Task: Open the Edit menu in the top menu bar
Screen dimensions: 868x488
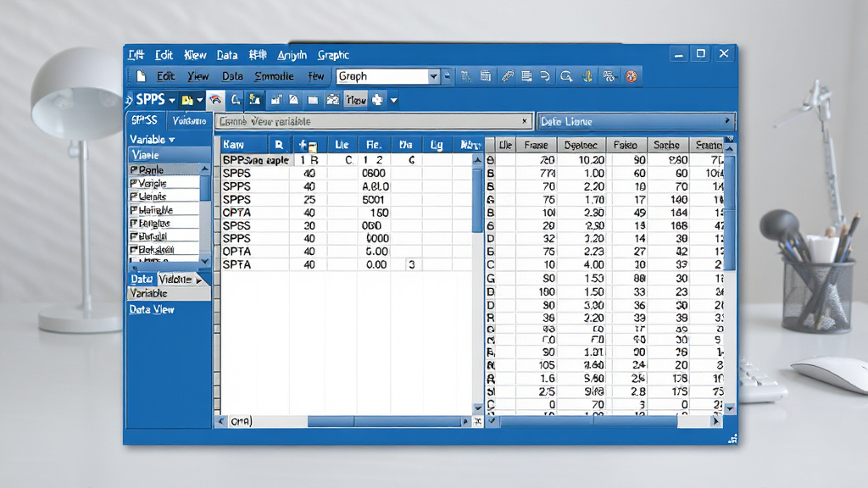Action: tap(164, 55)
